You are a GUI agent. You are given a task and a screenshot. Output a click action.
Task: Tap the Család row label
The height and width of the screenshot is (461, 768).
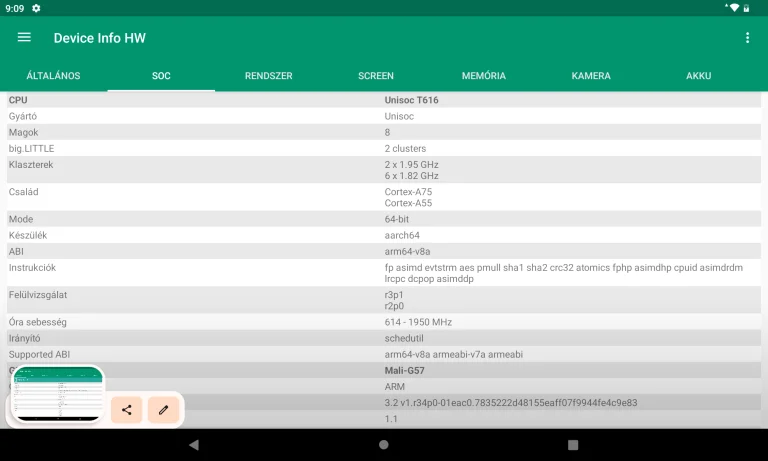pyautogui.click(x=24, y=192)
